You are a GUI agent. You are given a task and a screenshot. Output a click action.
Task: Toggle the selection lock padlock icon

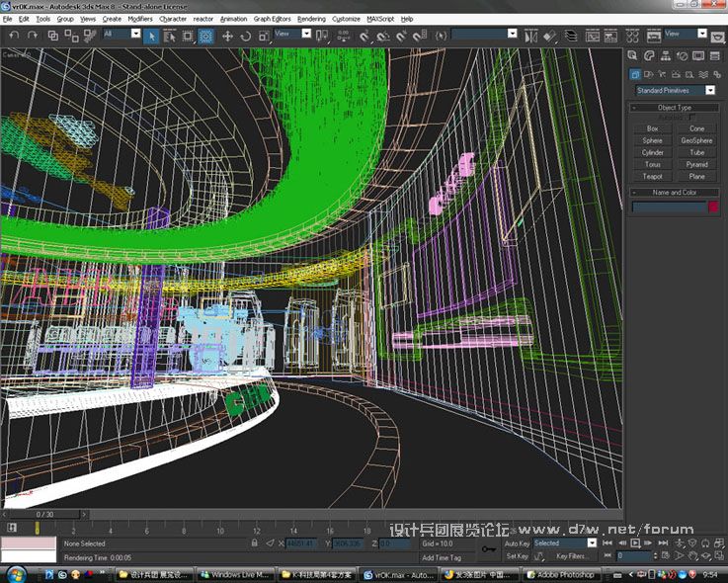(255, 542)
